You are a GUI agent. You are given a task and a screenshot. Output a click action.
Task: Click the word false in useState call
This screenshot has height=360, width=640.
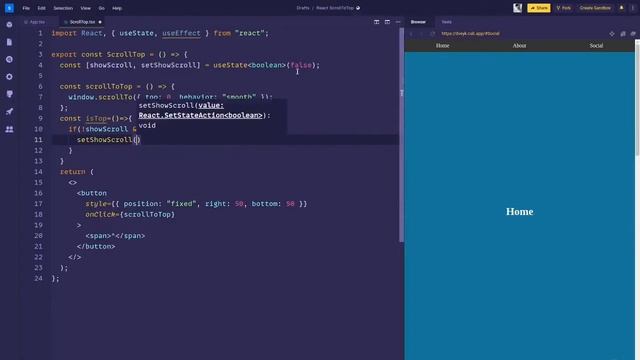coord(301,65)
